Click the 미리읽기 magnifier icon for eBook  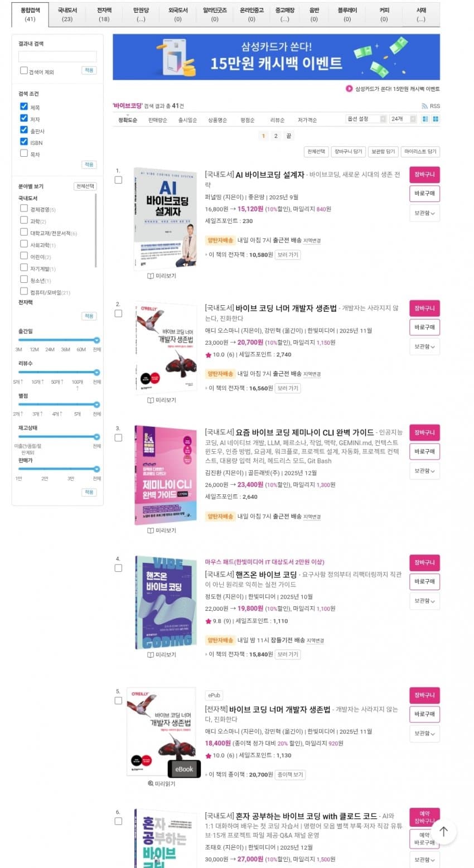point(151,784)
